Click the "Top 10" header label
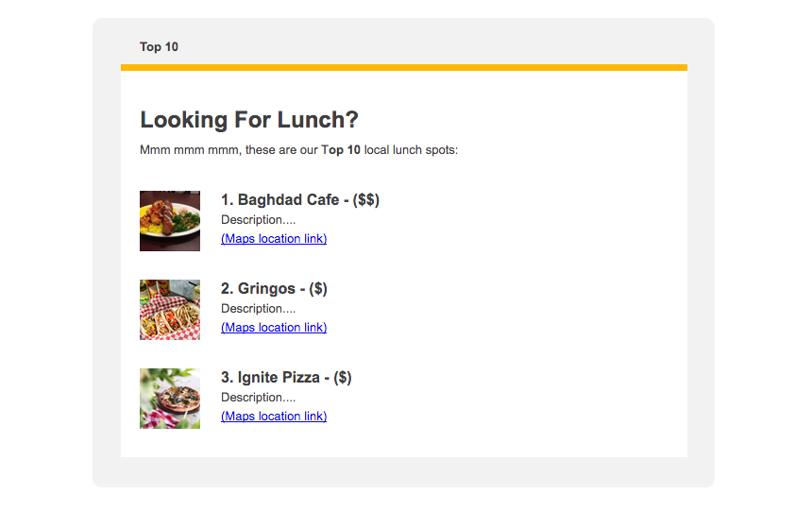This screenshot has height=511, width=812. coord(159,47)
